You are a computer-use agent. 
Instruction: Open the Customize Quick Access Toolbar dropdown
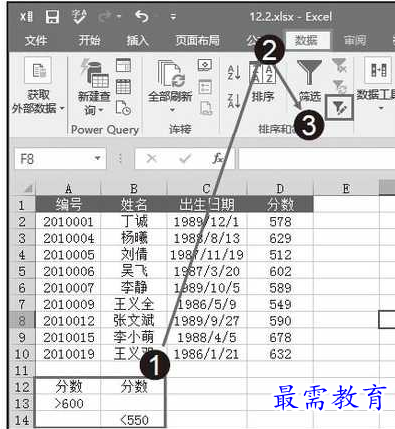click(173, 16)
